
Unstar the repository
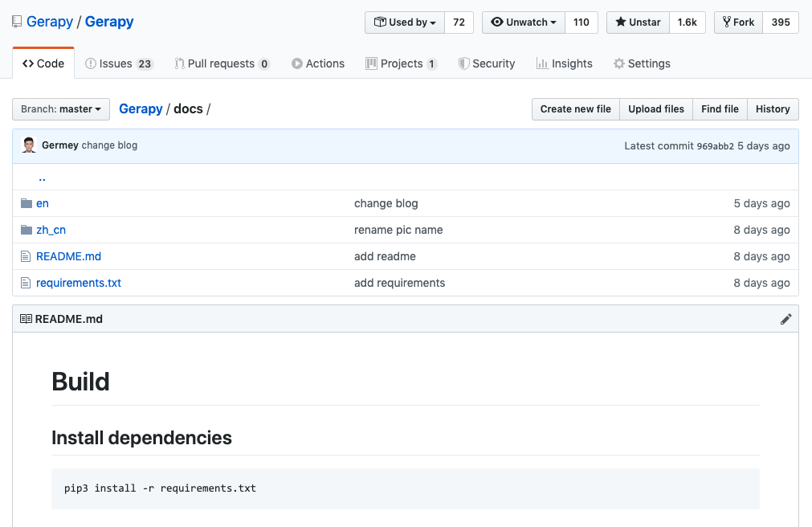click(638, 22)
